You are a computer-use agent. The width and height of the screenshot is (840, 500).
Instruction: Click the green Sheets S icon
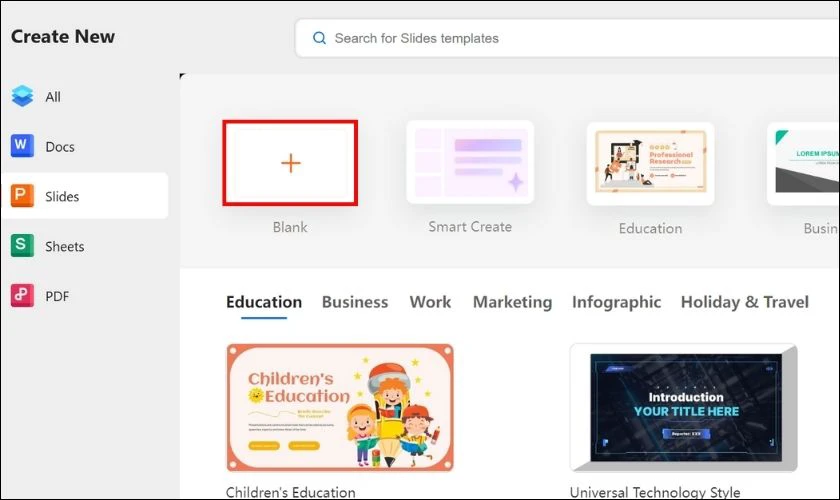point(22,245)
